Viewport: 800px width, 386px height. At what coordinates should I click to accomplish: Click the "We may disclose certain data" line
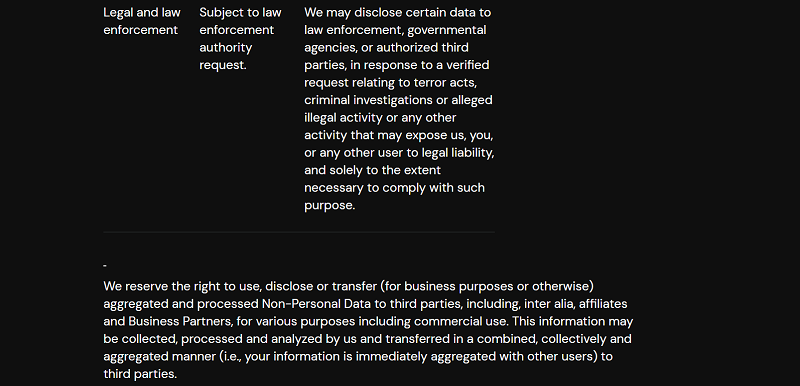[397, 12]
